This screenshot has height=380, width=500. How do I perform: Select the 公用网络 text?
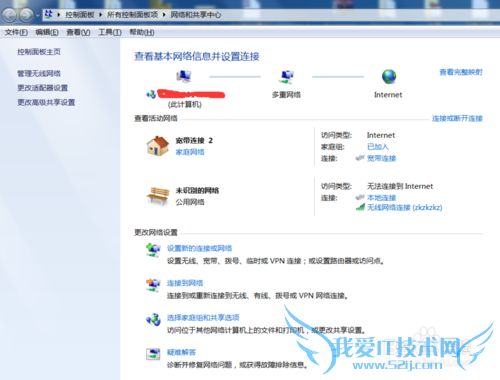(x=190, y=202)
